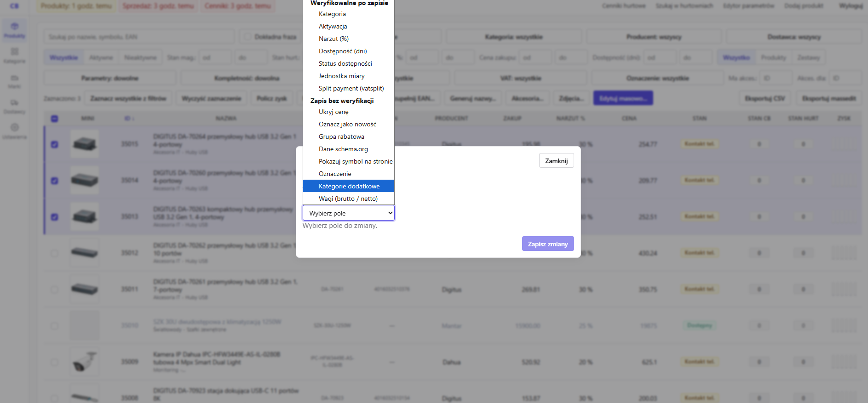Uncheck the checkbox for product 35014
Image resolution: width=868 pixels, height=403 pixels.
pos(54,181)
